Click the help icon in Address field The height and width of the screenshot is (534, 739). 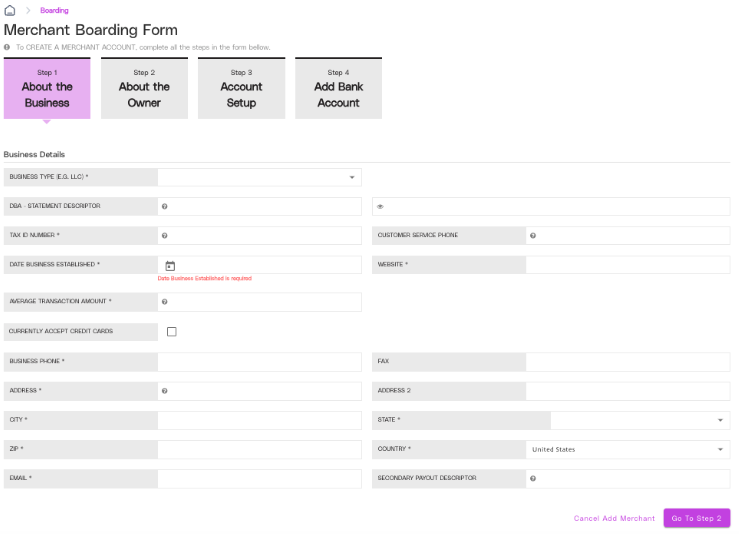point(164,391)
